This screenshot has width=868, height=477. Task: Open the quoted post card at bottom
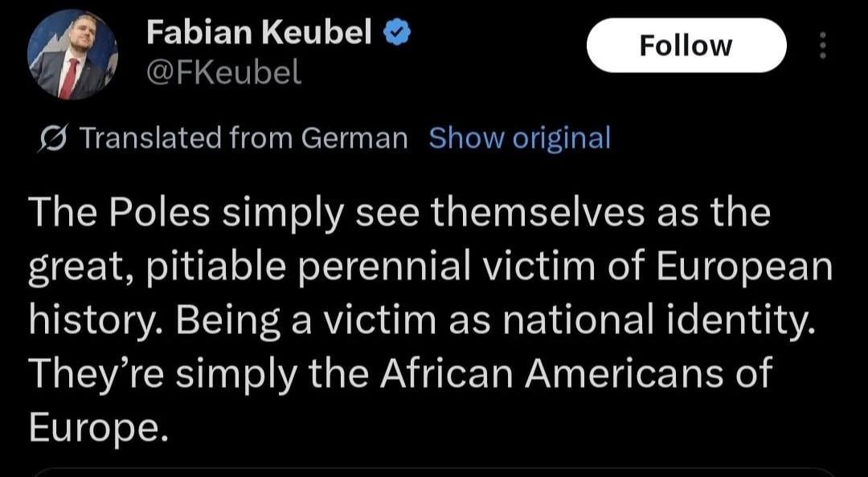pyautogui.click(x=434, y=471)
